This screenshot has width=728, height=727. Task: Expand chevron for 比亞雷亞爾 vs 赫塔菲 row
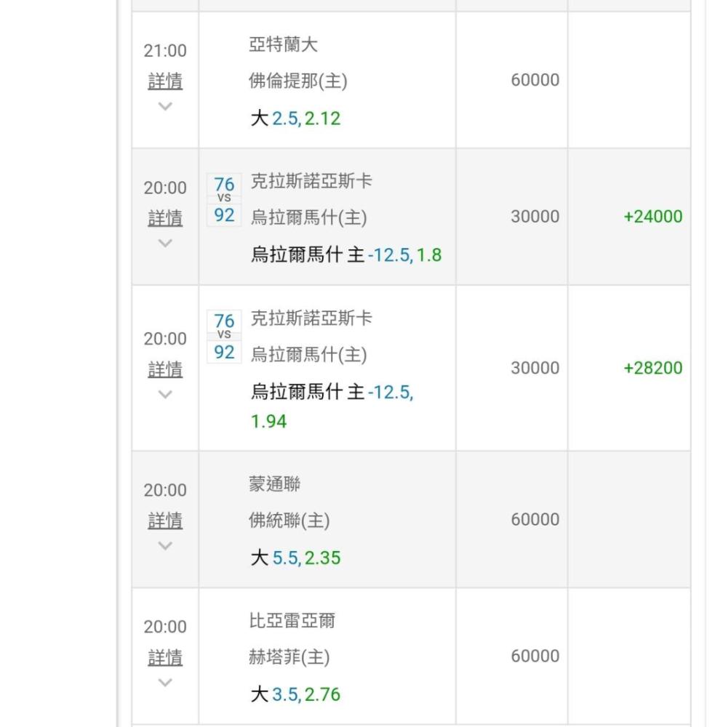pos(165,682)
